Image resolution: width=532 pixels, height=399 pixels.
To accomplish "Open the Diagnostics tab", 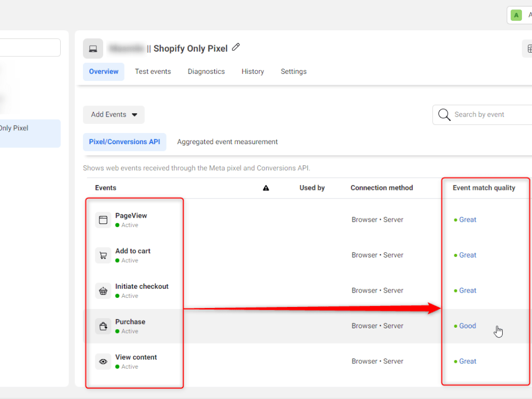I will (x=206, y=72).
